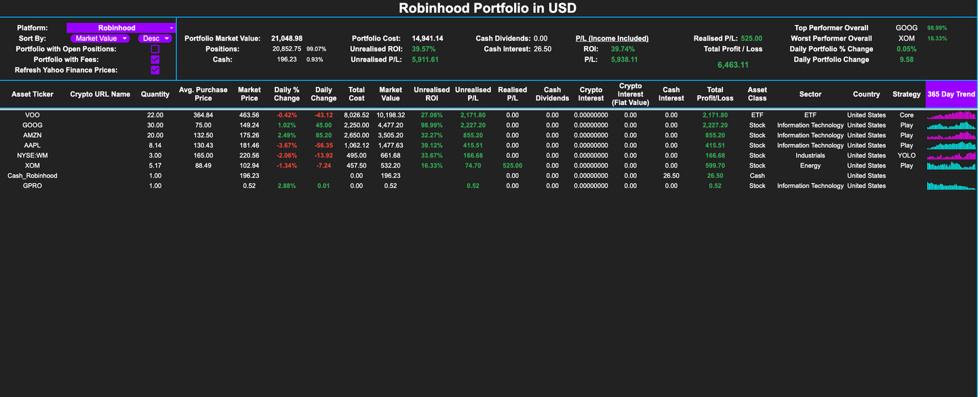Select the Cash_Robinhood ticker cell
This screenshot has width=980, height=397.
click(33, 176)
